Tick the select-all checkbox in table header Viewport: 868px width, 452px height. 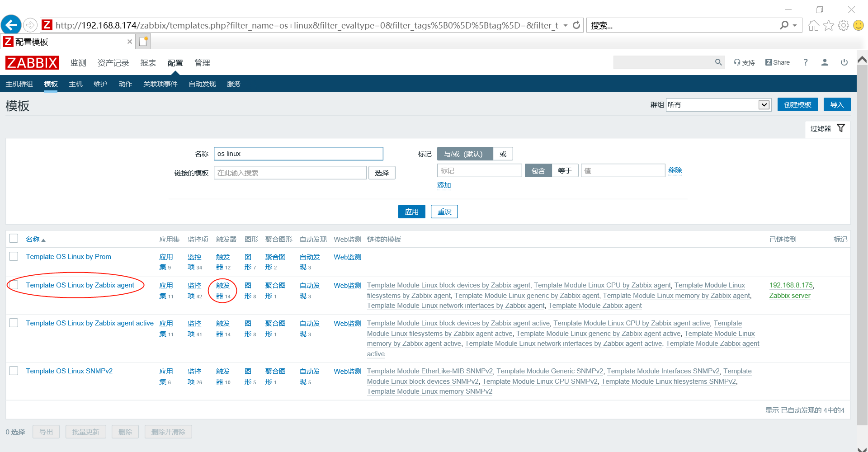point(14,238)
